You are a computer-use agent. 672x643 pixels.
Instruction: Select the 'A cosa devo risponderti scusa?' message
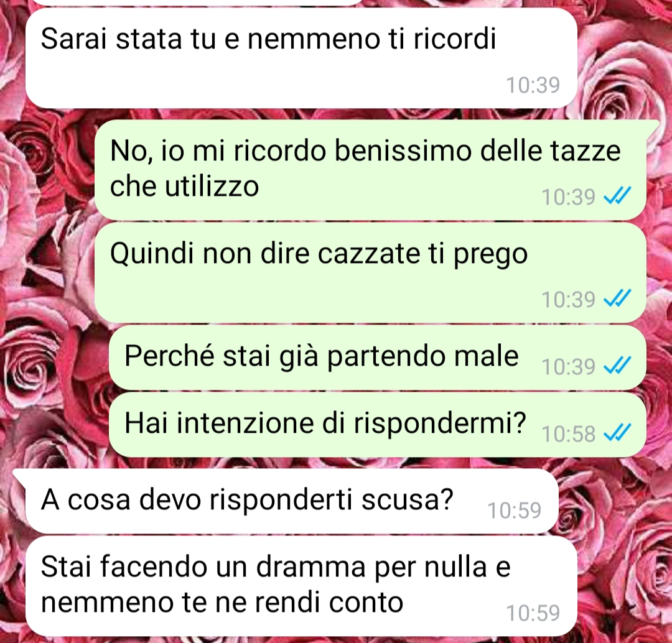tap(291, 501)
